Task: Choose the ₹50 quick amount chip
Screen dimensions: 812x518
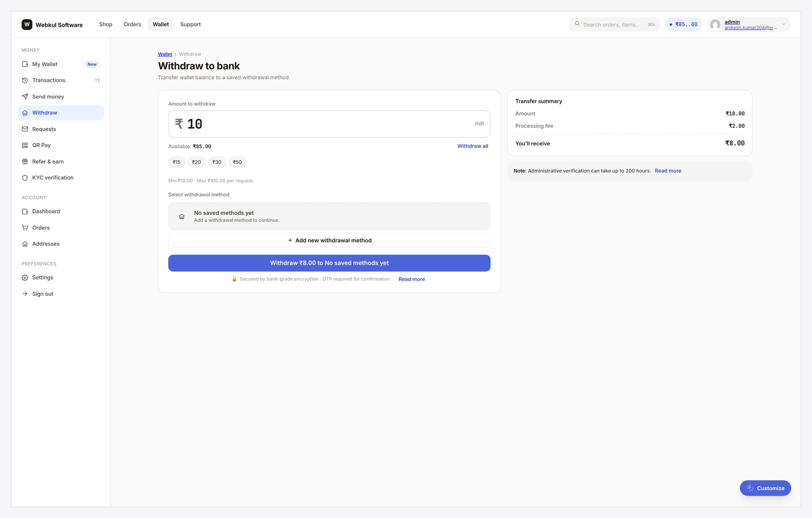Action: [237, 162]
